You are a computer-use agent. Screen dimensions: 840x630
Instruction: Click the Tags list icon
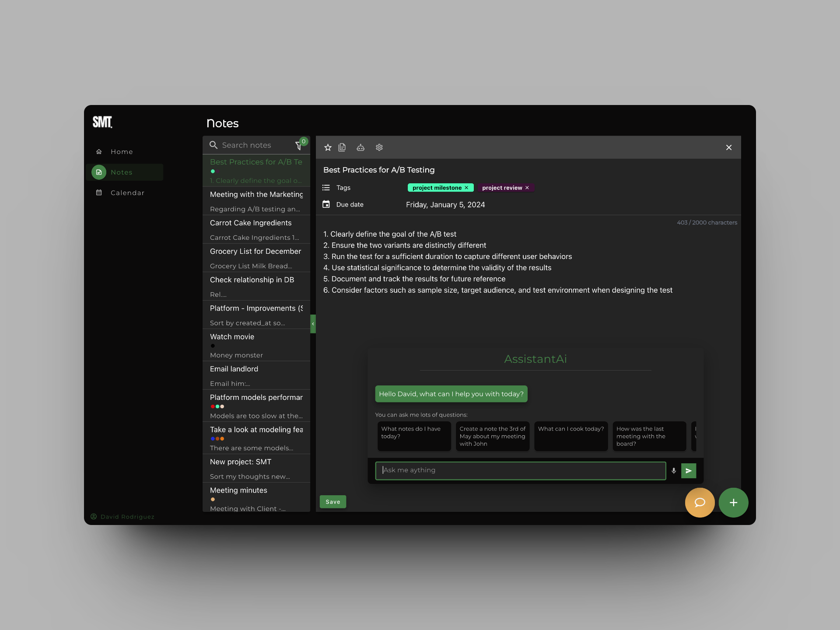[x=326, y=188]
